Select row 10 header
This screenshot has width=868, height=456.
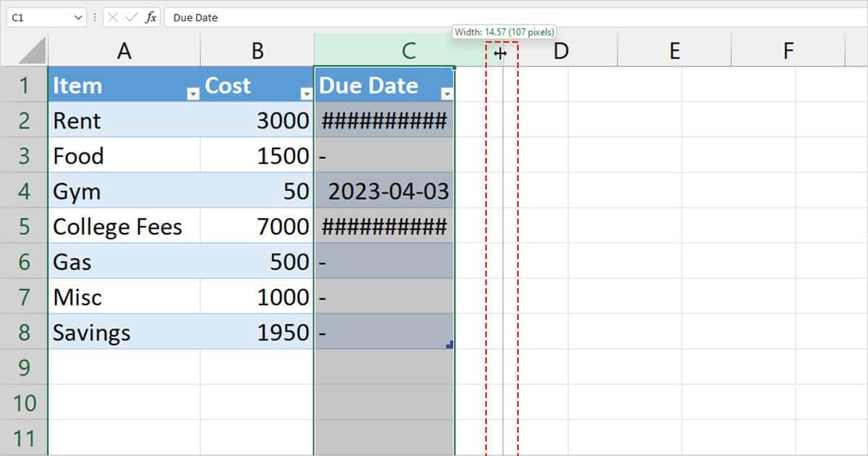tap(24, 402)
